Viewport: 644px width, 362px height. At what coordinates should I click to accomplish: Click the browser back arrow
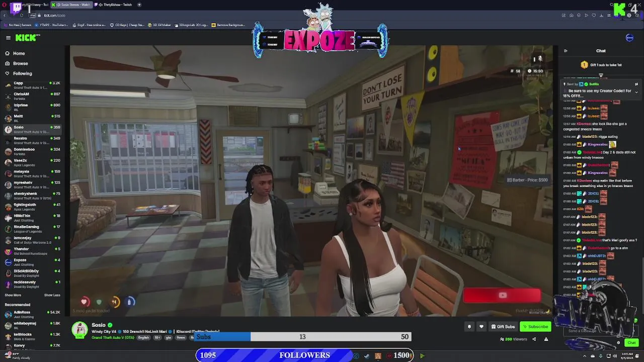coord(5,15)
